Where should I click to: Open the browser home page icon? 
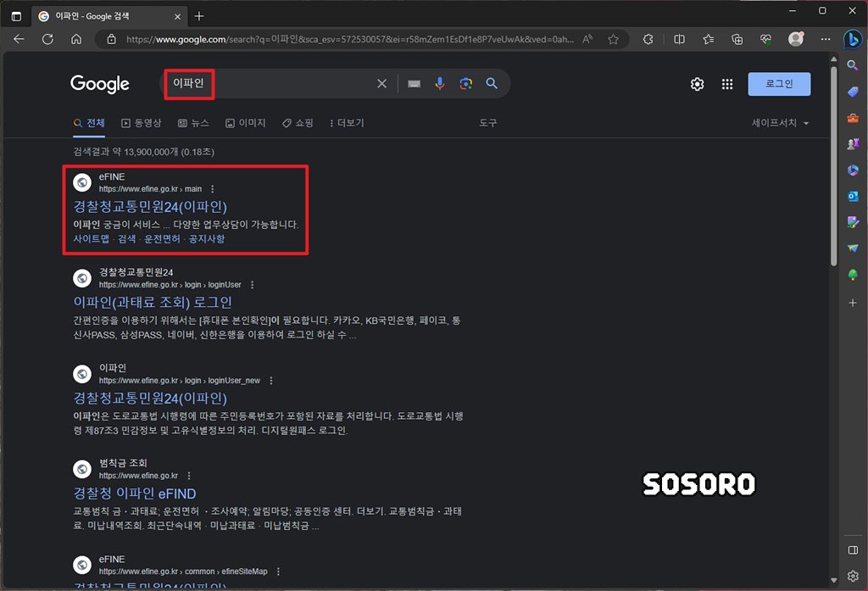(76, 39)
